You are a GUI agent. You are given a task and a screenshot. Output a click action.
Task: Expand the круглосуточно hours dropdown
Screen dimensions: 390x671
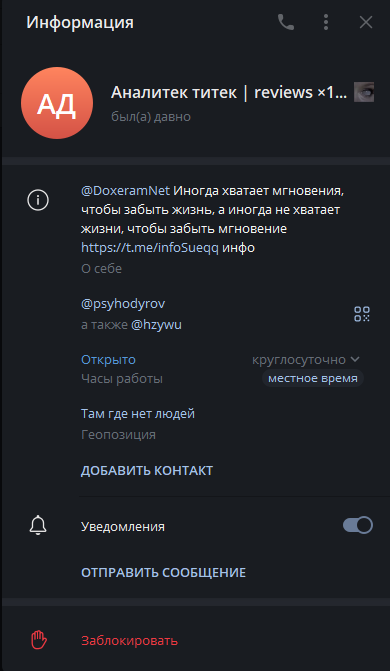(x=306, y=359)
